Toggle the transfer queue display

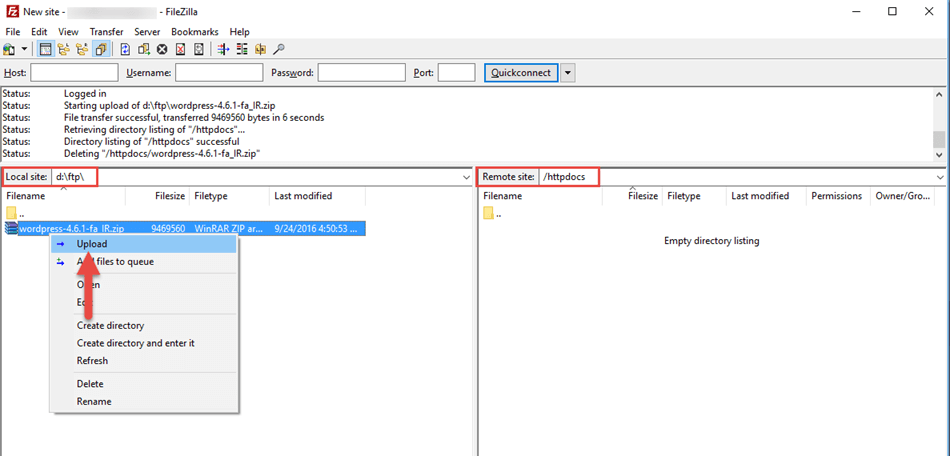(102, 49)
